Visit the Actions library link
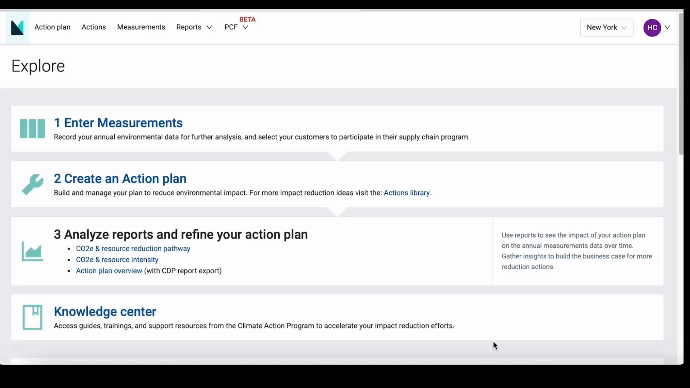The height and width of the screenshot is (388, 690). pyautogui.click(x=407, y=193)
